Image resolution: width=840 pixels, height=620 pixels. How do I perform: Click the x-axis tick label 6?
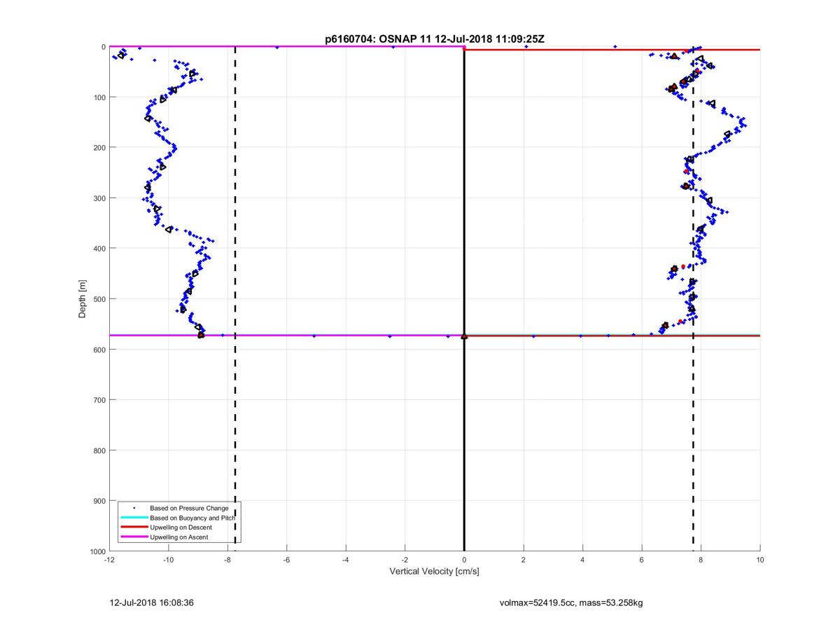[642, 560]
